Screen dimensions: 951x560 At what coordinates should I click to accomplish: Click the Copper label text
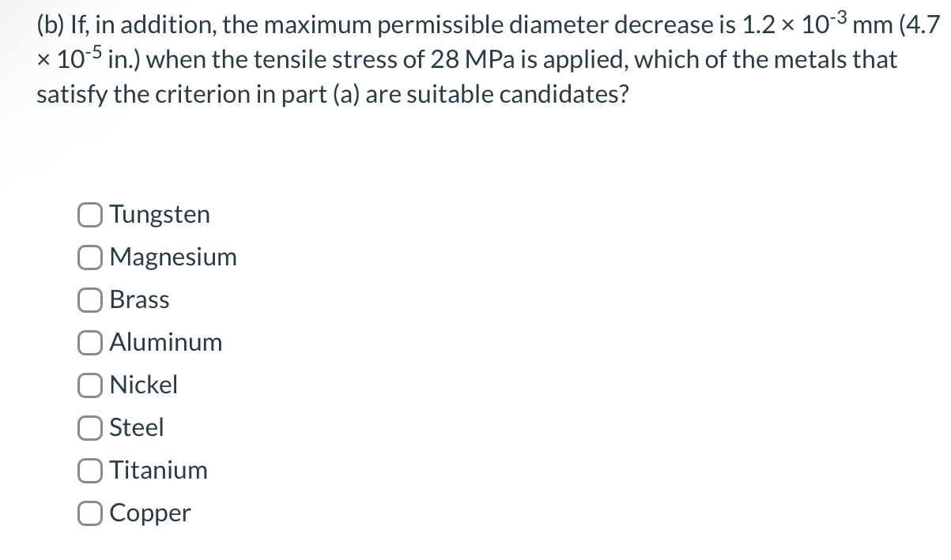pyautogui.click(x=150, y=513)
